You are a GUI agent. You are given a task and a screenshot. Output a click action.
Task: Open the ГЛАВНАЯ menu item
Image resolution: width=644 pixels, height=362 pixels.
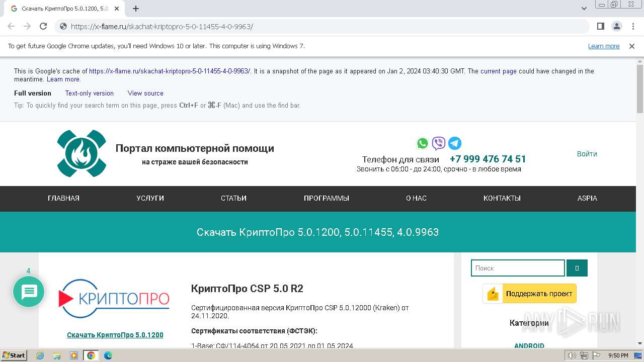(63, 198)
